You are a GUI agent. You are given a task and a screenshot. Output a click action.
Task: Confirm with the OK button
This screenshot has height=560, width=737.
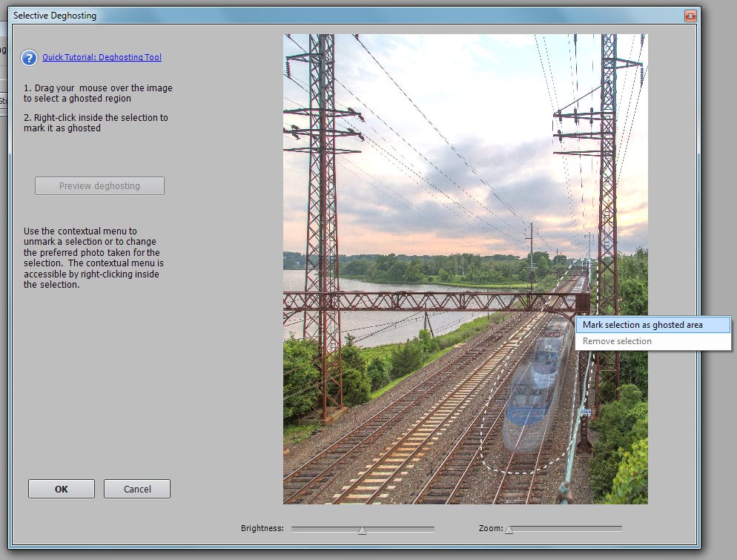click(x=62, y=489)
